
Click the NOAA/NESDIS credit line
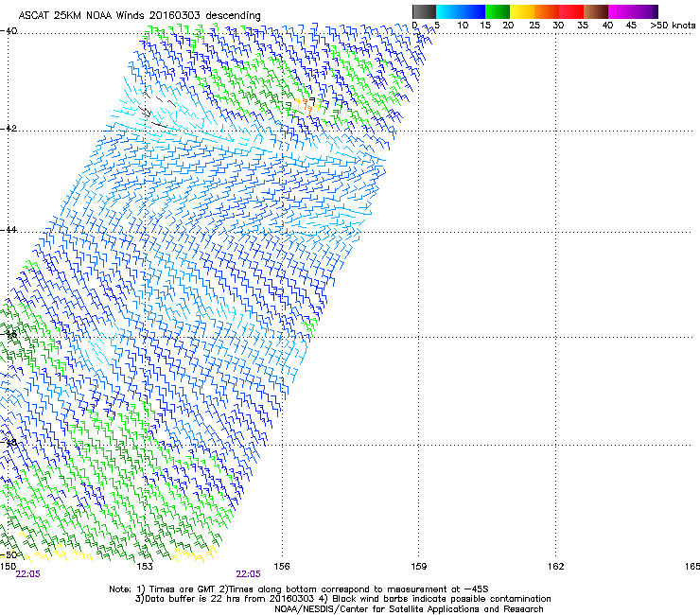(409, 609)
